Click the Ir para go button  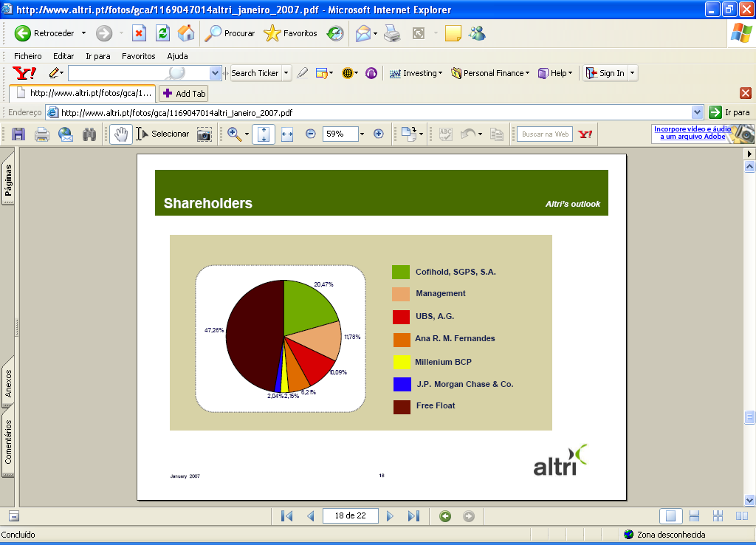[729, 112]
